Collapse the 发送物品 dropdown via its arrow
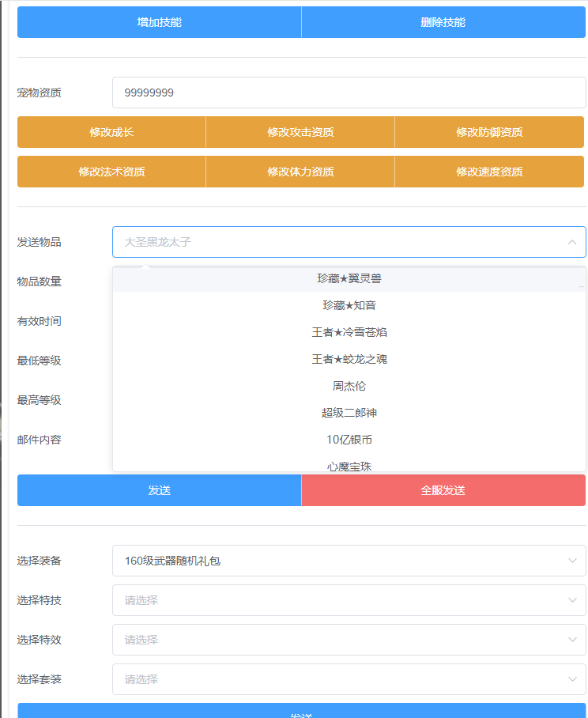This screenshot has width=588, height=718. tap(572, 242)
